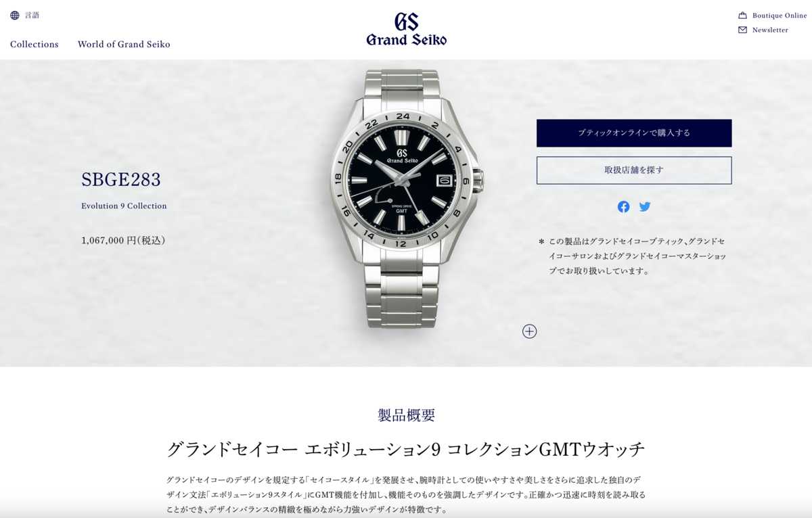This screenshot has height=518, width=812.
Task: Click Evolution 9 Collection text
Action: click(124, 206)
